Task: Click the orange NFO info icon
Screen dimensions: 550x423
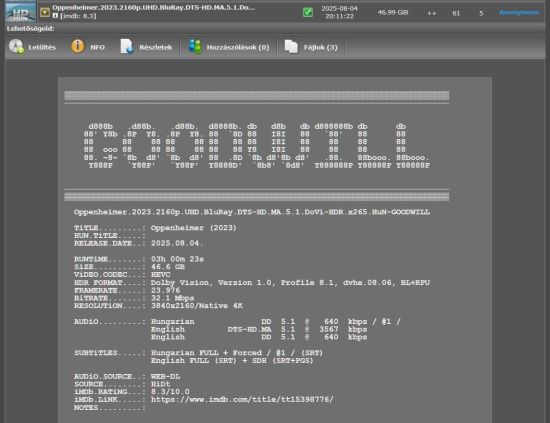Action: pyautogui.click(x=78, y=46)
